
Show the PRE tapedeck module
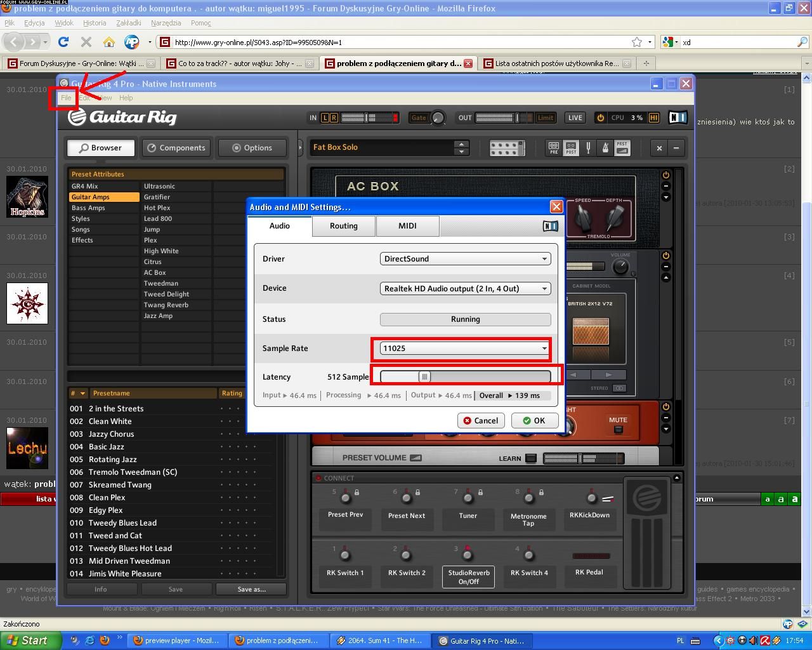tap(554, 148)
